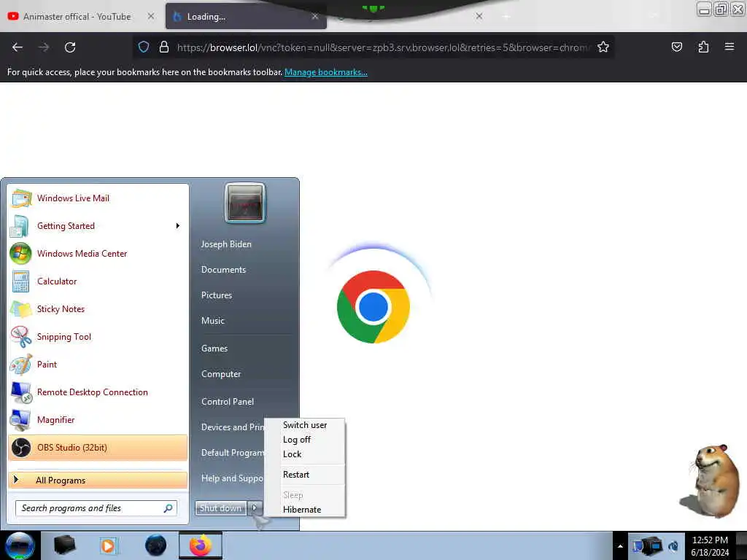Open Devices and Printers
The image size is (747, 560).
point(233,427)
